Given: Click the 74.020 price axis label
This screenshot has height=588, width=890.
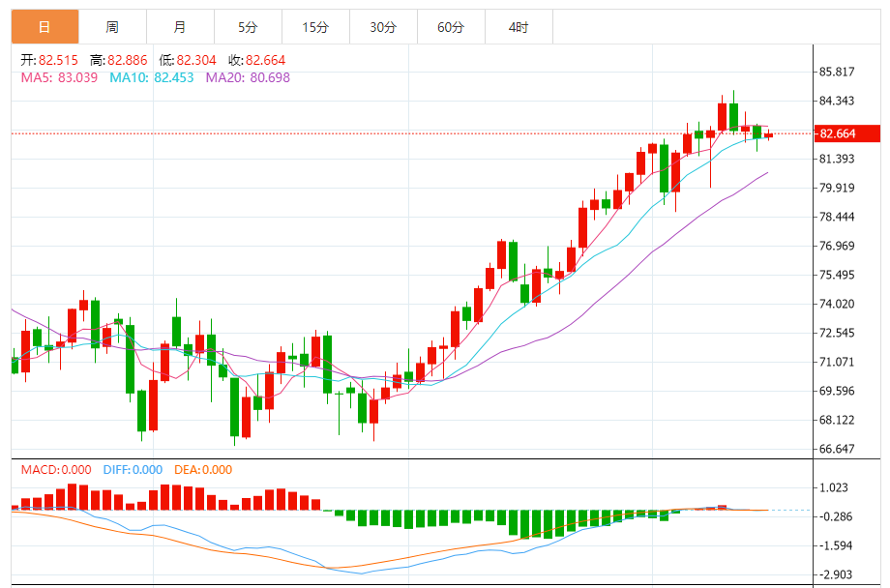Looking at the screenshot, I should 837,304.
